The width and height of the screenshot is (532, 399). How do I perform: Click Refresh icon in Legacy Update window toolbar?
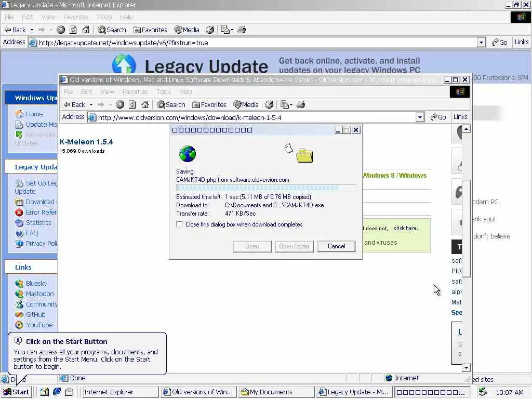(x=73, y=30)
